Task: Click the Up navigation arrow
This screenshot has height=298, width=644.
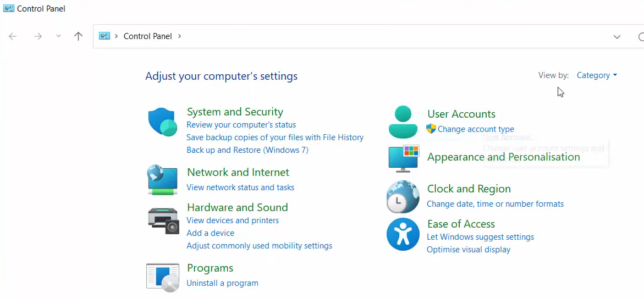Action: [x=78, y=36]
